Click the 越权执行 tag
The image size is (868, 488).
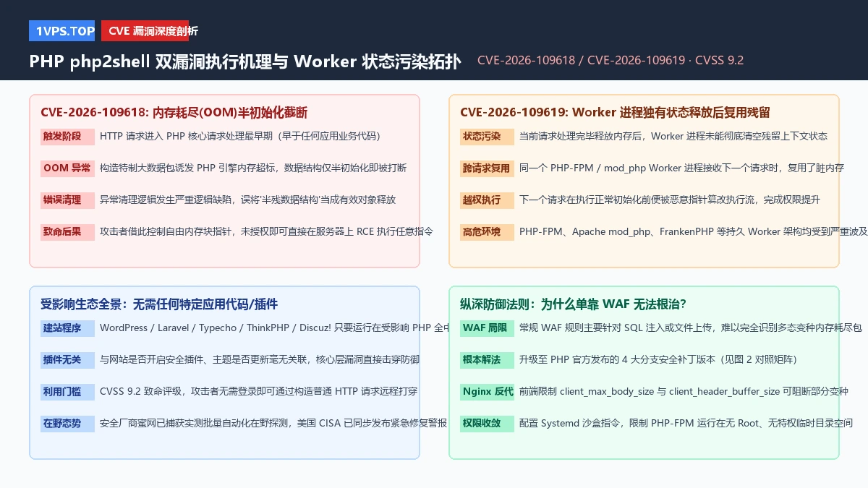point(487,200)
